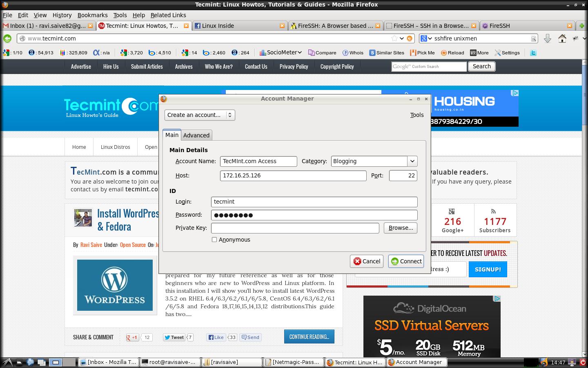Click the SIGNUP! button
The image size is (588, 368).
click(488, 269)
